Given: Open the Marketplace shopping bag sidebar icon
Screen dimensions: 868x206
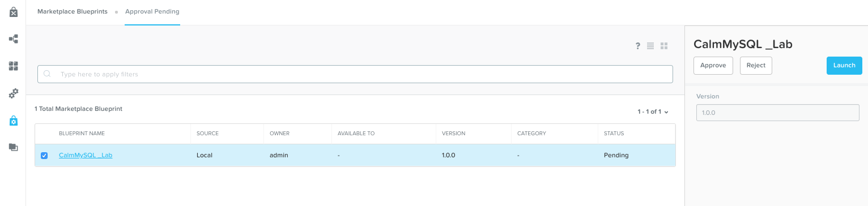Looking at the screenshot, I should (x=14, y=12).
